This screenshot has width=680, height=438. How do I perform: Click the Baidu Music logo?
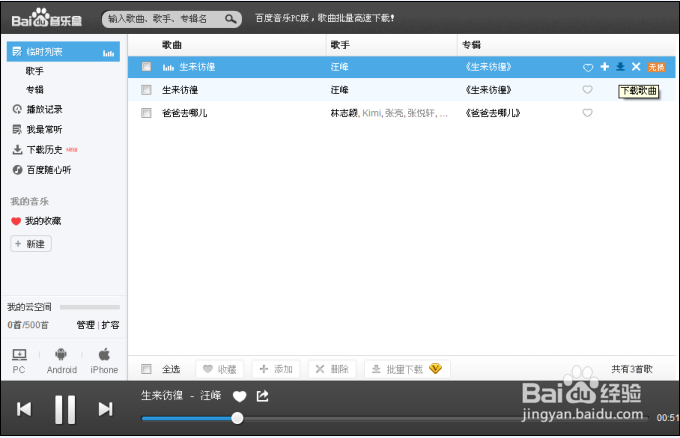coord(47,18)
